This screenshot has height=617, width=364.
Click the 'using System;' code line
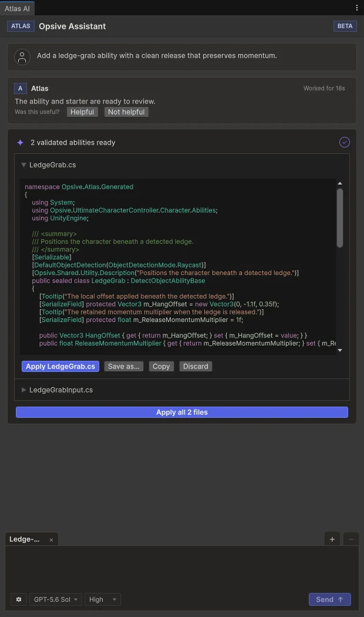[x=53, y=202]
